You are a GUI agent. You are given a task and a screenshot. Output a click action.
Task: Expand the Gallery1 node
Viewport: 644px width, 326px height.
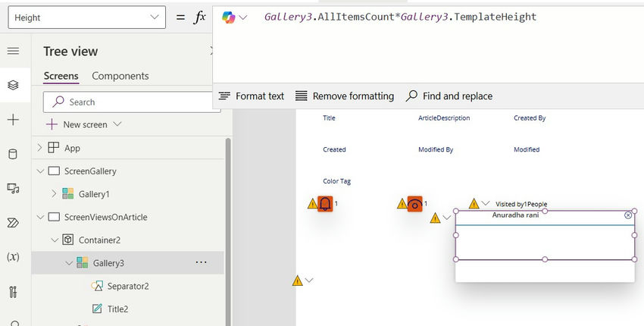pos(54,193)
